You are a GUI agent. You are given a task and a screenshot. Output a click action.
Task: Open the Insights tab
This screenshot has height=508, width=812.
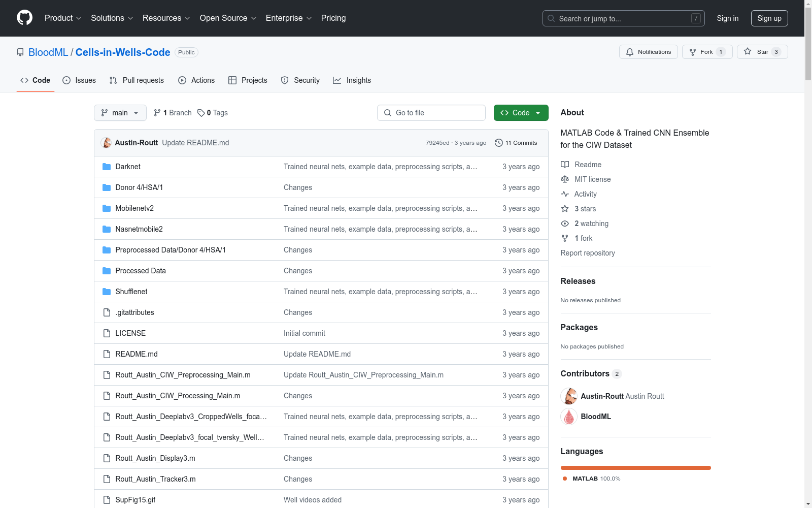(x=352, y=80)
